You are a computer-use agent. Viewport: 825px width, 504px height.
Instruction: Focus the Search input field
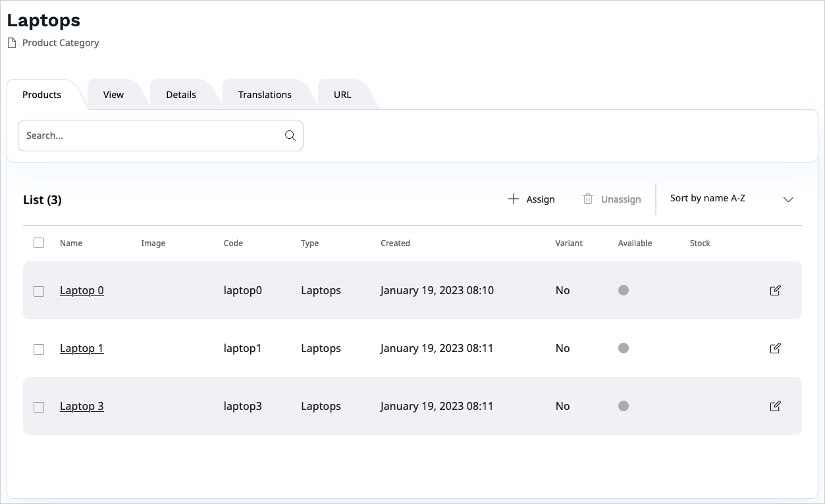click(161, 136)
